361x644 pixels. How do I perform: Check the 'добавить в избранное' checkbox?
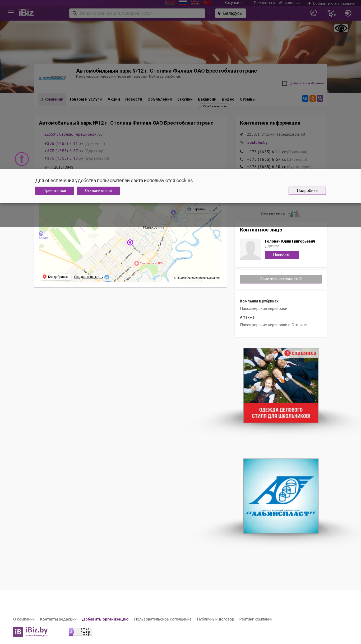(285, 83)
